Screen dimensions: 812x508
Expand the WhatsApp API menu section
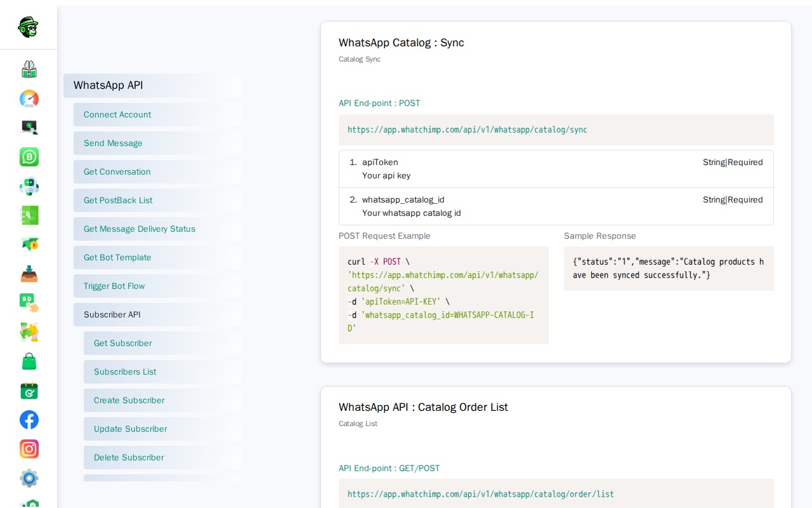coord(152,86)
